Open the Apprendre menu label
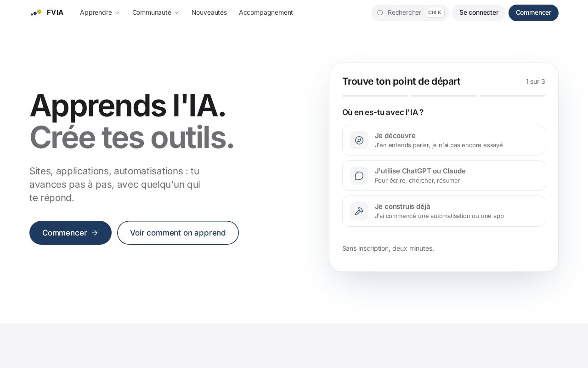The width and height of the screenshot is (588, 368). coord(96,12)
